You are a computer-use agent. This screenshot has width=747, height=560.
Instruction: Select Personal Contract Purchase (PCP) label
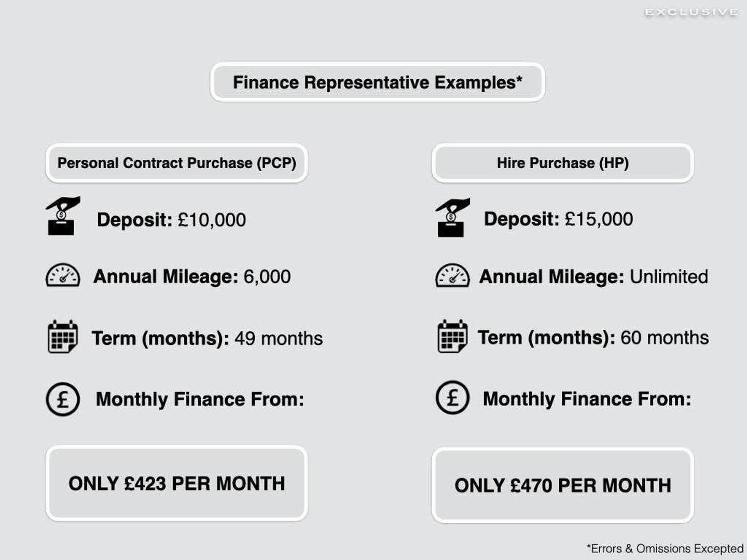point(177,163)
